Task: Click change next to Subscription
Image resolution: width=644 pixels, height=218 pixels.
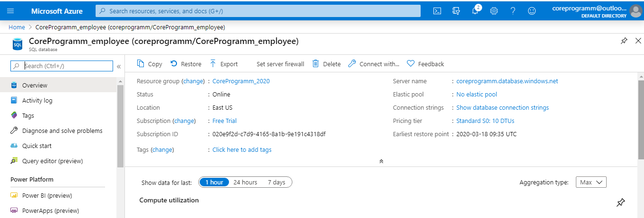Action: point(184,121)
